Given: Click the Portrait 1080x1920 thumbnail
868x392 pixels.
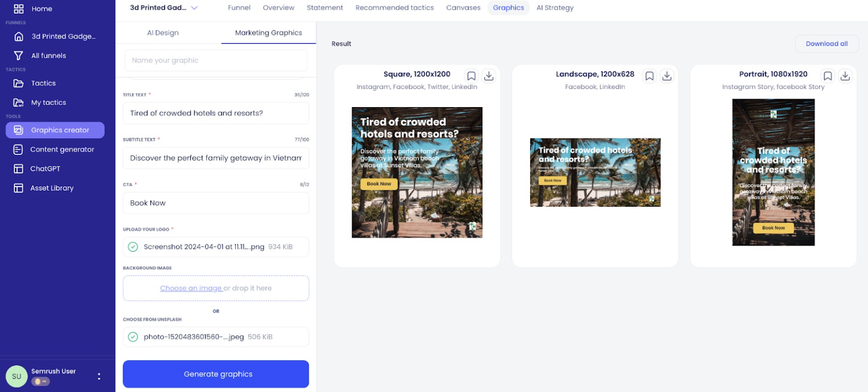Looking at the screenshot, I should tap(773, 172).
